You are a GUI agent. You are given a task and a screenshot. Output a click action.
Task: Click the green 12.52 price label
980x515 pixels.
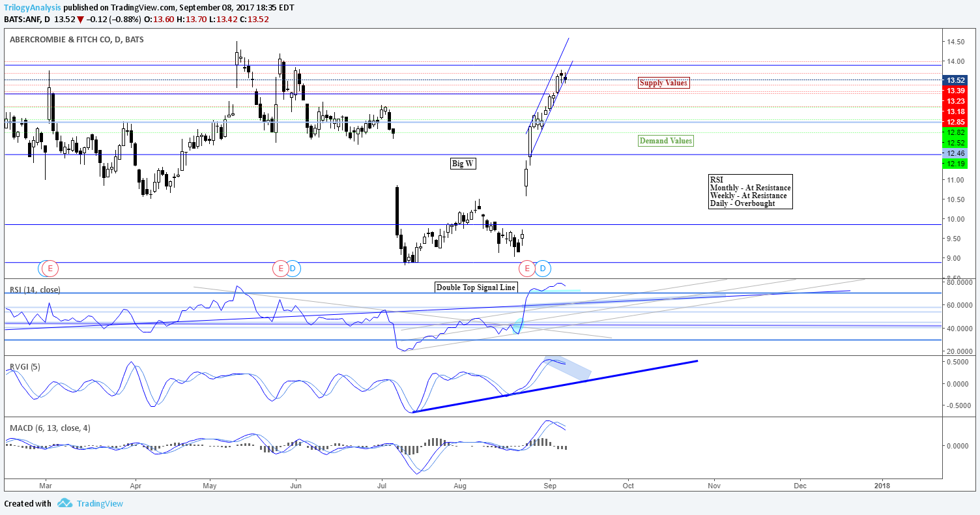[956, 143]
